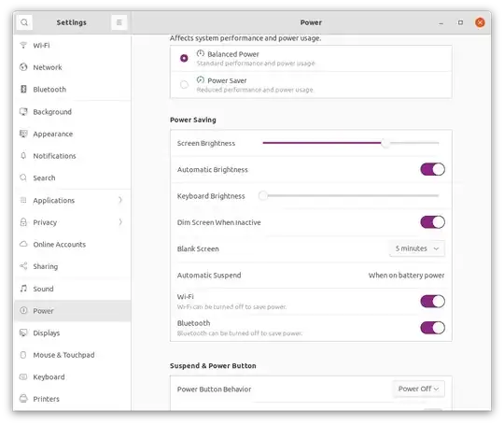Turn off the Bluetooth power saving switch
504x425 pixels.
[432, 328]
